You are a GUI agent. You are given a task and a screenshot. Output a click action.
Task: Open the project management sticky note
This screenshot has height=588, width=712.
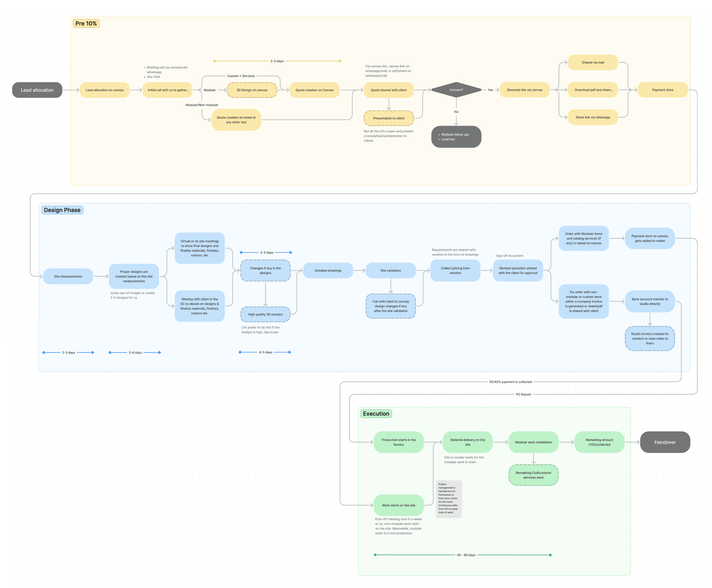coord(448,498)
